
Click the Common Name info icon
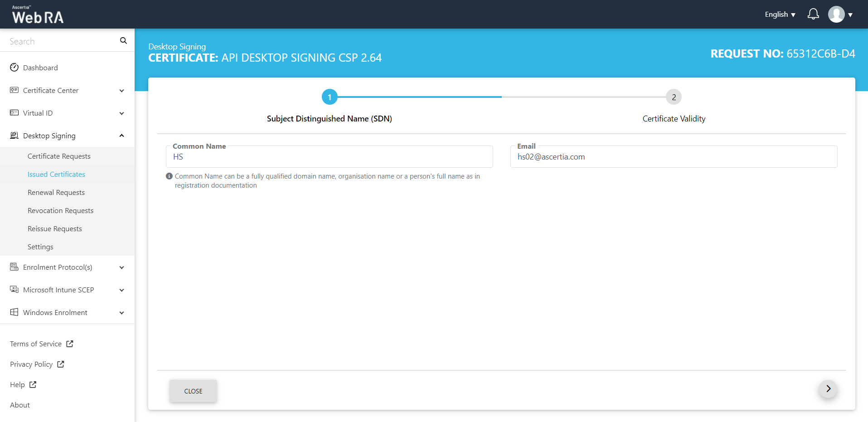click(169, 176)
